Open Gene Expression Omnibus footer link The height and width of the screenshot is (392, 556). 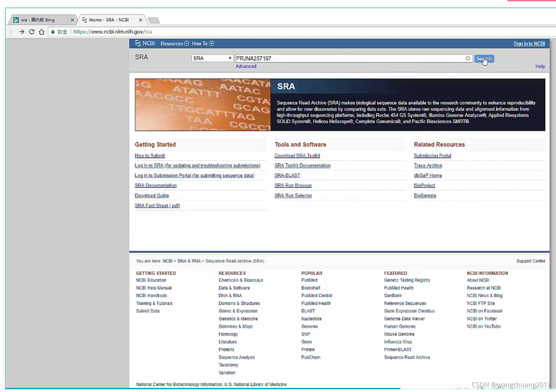pos(409,311)
